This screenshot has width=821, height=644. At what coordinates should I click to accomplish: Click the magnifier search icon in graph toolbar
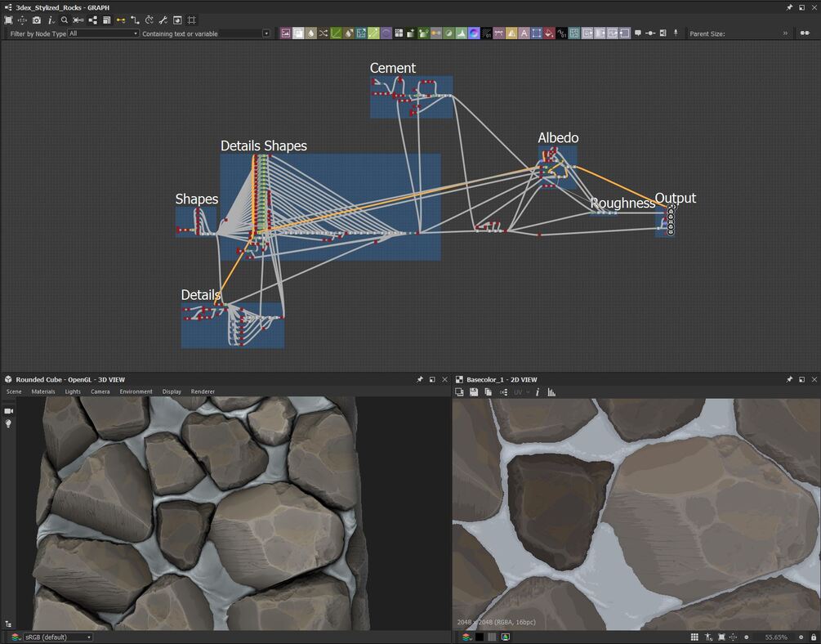tap(65, 20)
